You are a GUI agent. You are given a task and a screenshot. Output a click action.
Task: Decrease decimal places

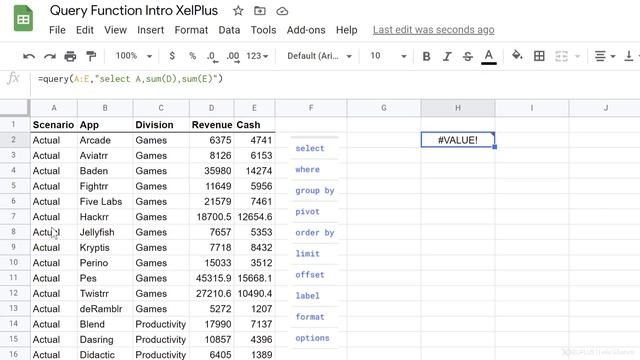click(212, 56)
